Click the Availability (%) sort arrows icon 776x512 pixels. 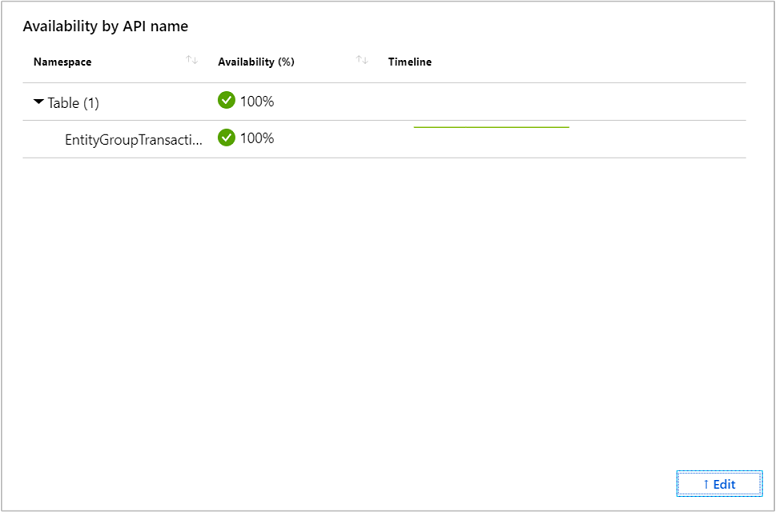(361, 62)
